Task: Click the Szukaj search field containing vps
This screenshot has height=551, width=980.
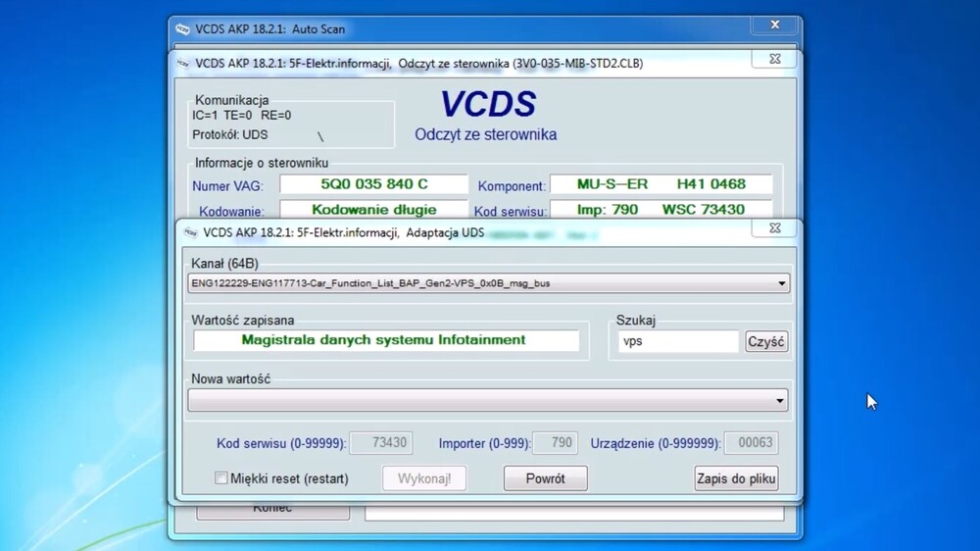Action: 677,341
